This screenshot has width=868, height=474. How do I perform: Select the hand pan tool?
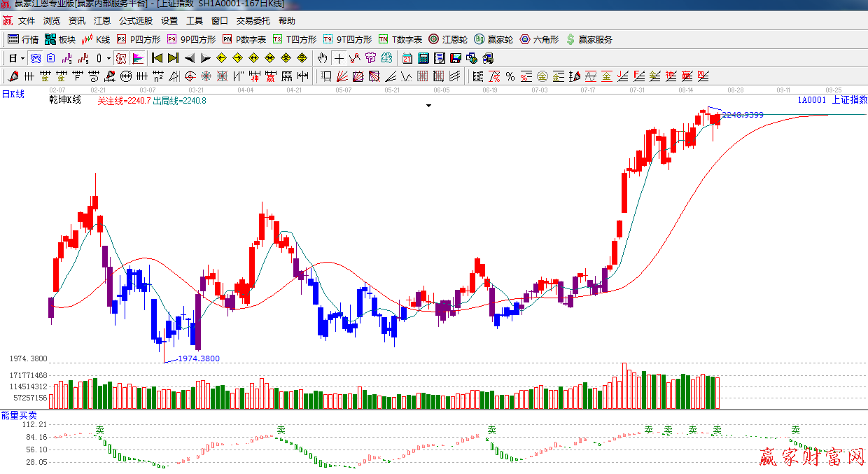click(322, 58)
